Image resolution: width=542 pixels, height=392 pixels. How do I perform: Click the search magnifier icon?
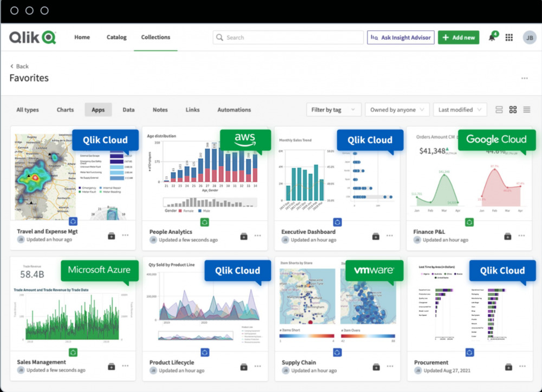[x=220, y=37]
